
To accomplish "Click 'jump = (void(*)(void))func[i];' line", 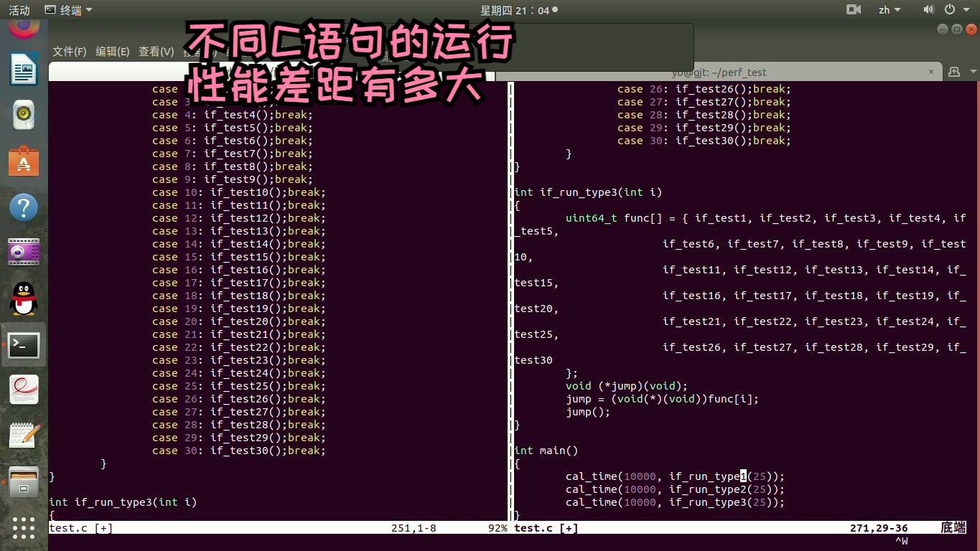I will [662, 399].
